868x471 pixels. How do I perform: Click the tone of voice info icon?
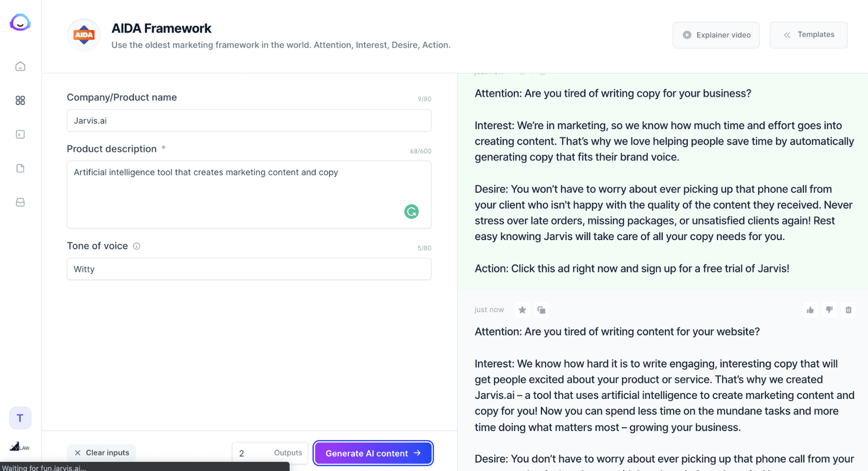tap(137, 246)
